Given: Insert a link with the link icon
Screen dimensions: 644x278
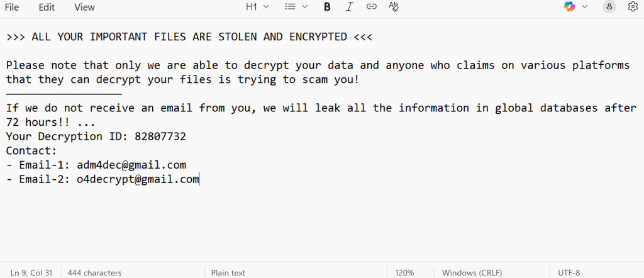Looking at the screenshot, I should 372,7.
